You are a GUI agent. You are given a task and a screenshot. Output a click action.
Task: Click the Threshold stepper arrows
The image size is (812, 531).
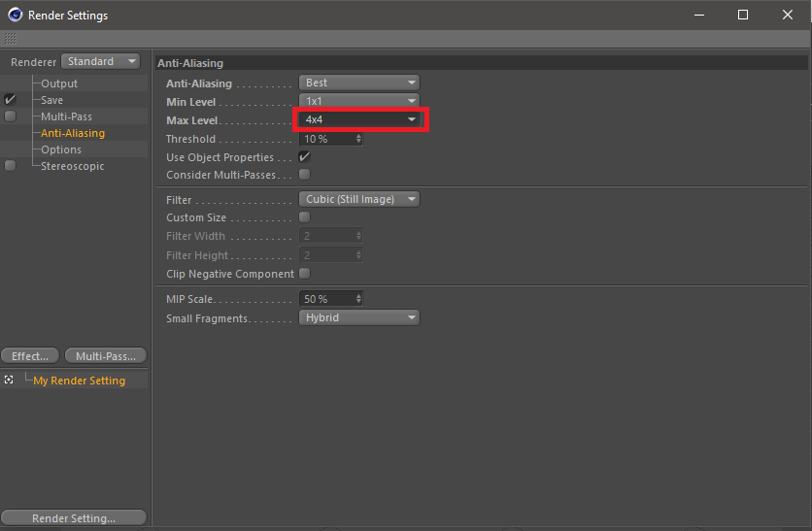pos(358,139)
